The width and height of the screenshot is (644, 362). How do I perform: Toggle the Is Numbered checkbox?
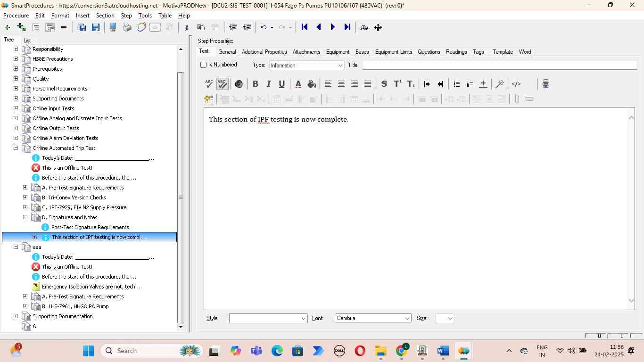click(x=204, y=65)
